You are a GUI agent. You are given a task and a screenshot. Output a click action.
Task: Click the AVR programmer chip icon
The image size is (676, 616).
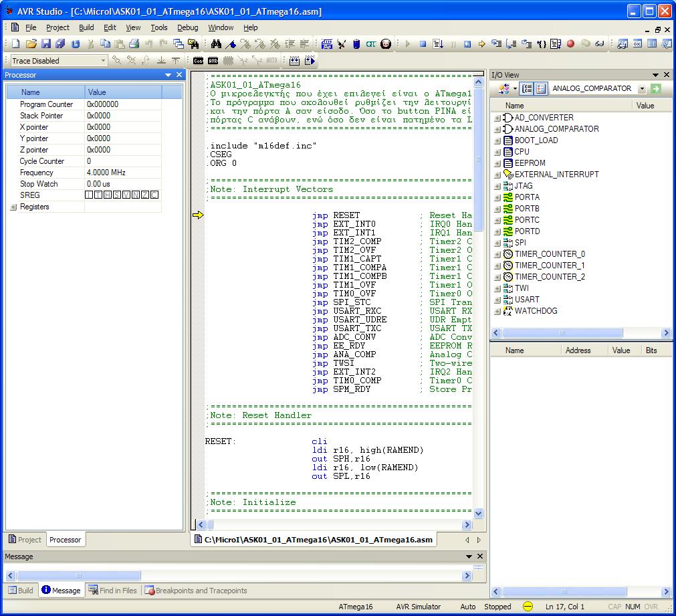[x=213, y=61]
